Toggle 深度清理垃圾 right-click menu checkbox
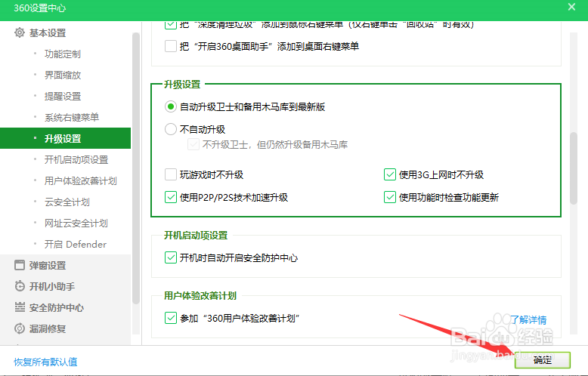588x376 pixels. [171, 25]
